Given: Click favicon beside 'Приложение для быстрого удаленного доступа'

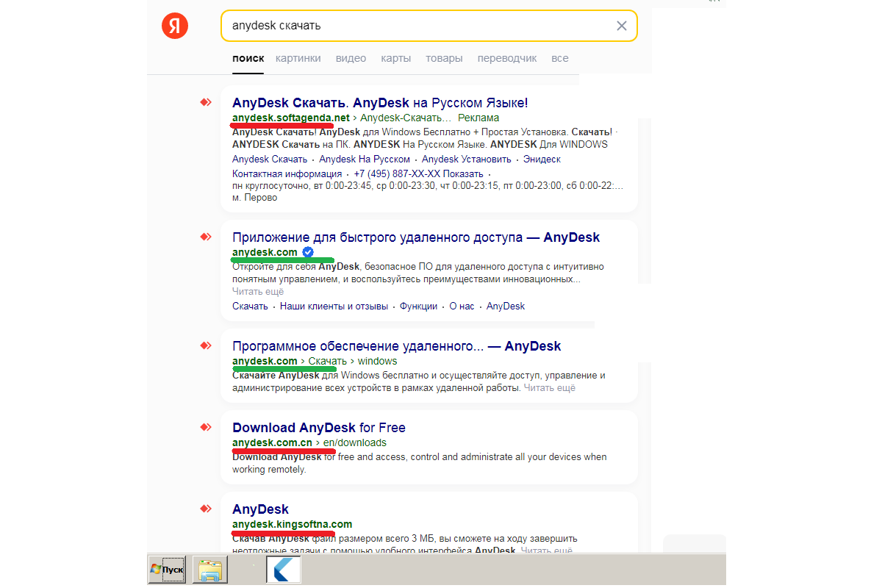Looking at the screenshot, I should (x=206, y=237).
